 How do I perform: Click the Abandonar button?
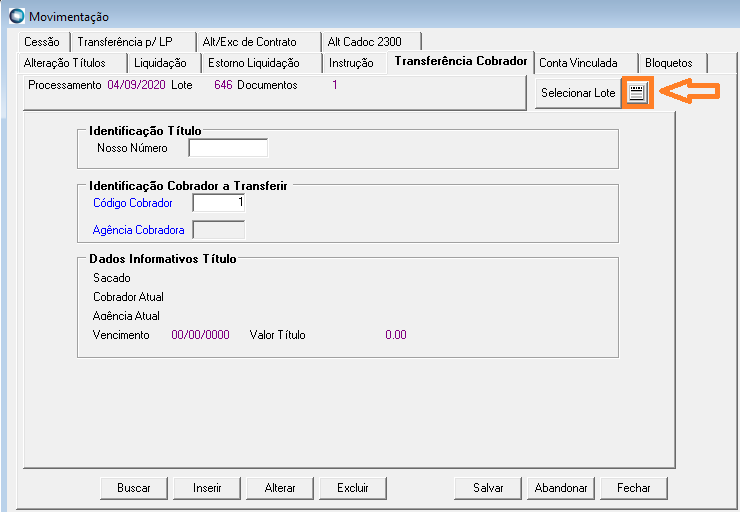[x=561, y=488]
